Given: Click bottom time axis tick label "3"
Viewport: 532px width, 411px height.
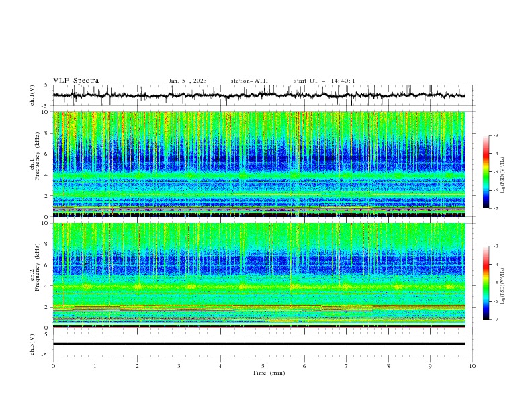Looking at the screenshot, I should 179,366.
